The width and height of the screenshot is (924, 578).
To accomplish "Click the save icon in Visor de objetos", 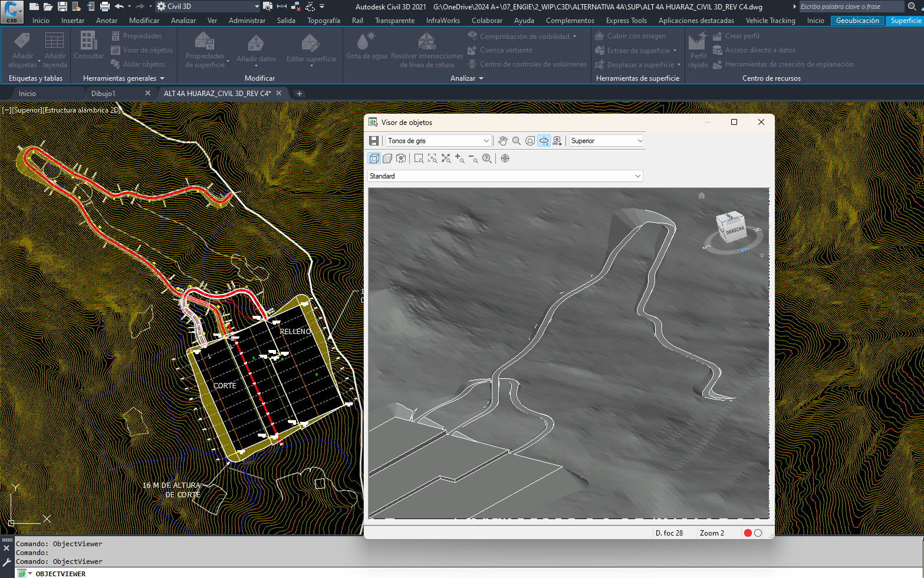I will tap(374, 141).
